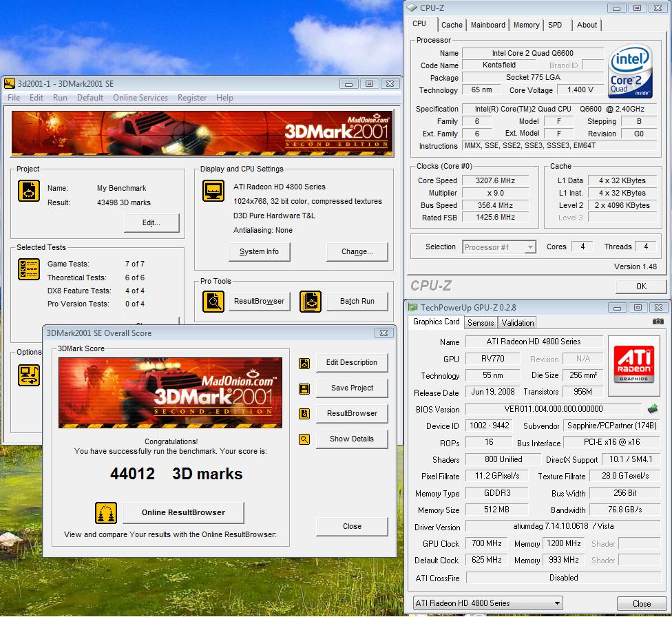672x617 pixels.
Task: Click the CPU-Z title bar app icon
Action: pyautogui.click(x=412, y=8)
